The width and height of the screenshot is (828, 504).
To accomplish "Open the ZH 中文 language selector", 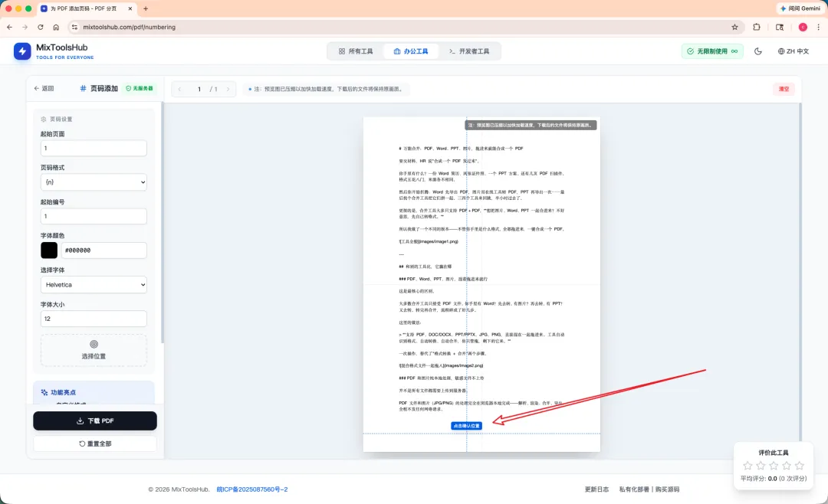I will pyautogui.click(x=793, y=51).
